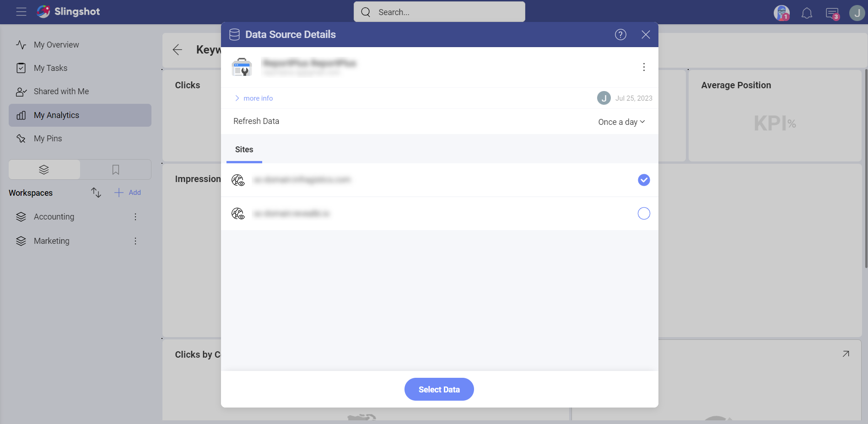This screenshot has height=424, width=868.
Task: Open Accounting workspace options menu
Action: tap(135, 217)
